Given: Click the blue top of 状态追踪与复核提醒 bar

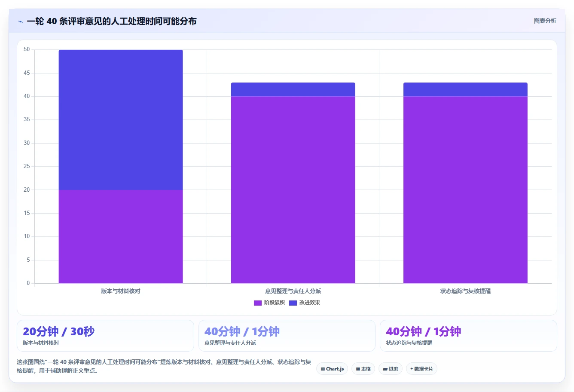Looking at the screenshot, I should click(465, 89).
